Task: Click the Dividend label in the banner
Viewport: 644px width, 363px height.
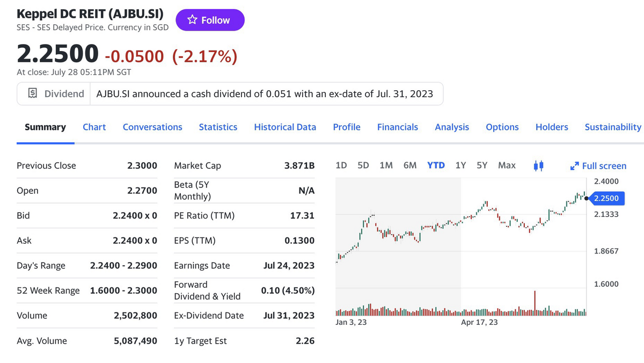Action: 64,94
